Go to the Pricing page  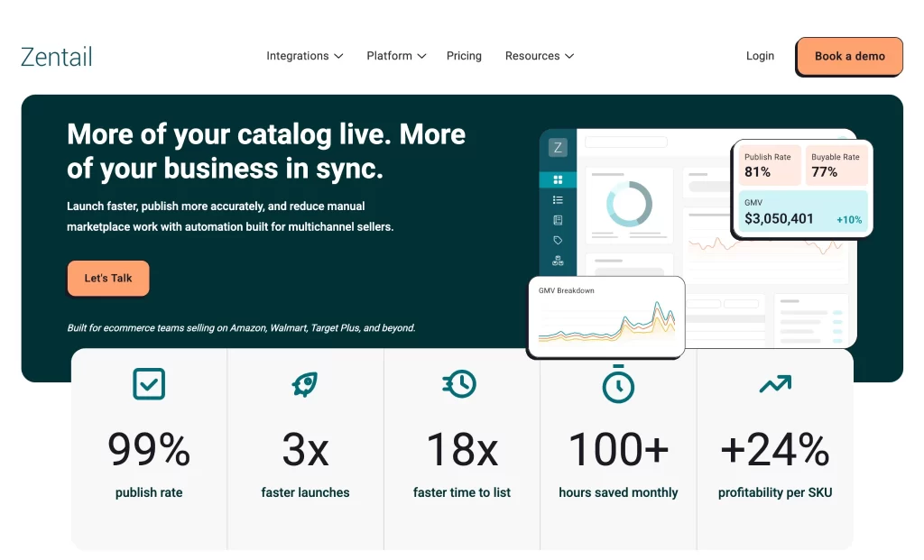464,56
